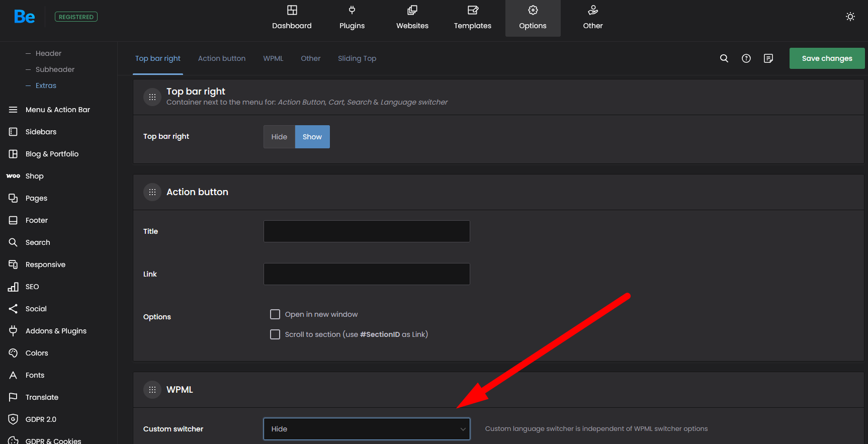The width and height of the screenshot is (868, 444).
Task: Open the notes icon beside Save changes
Action: pyautogui.click(x=768, y=58)
